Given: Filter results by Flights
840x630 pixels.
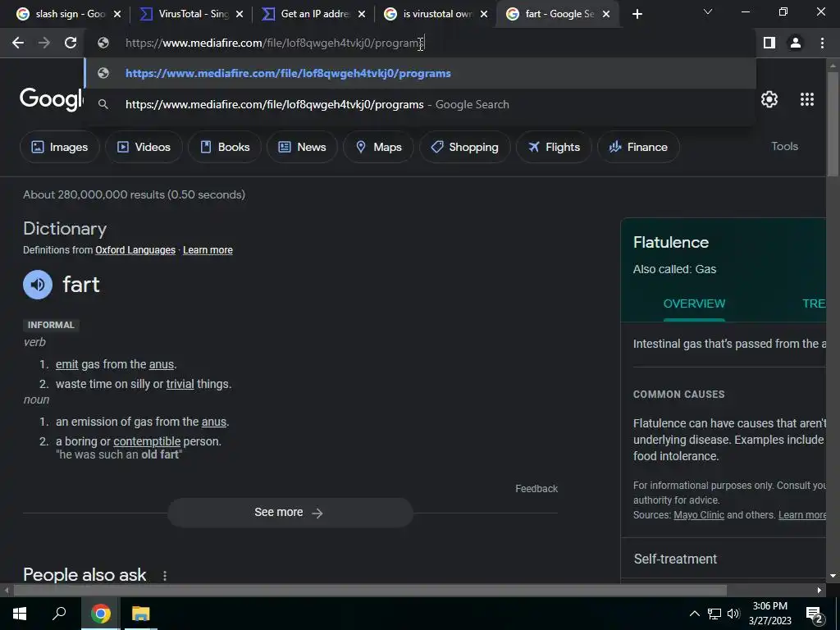Looking at the screenshot, I should pos(554,147).
